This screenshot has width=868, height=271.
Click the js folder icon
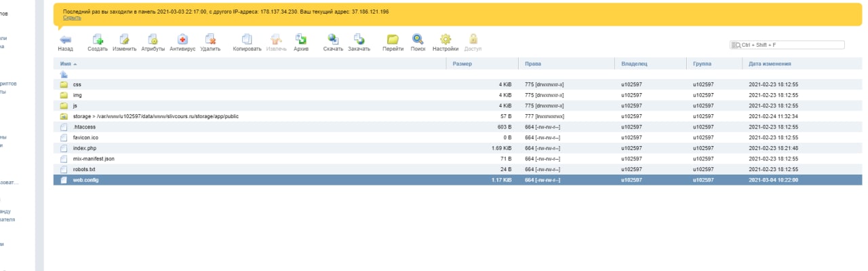point(64,106)
